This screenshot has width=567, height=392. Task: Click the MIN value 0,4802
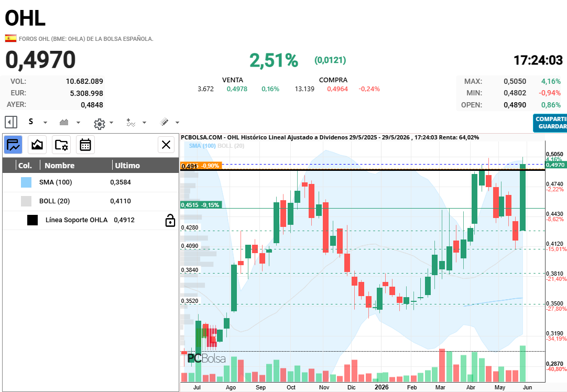click(x=515, y=93)
